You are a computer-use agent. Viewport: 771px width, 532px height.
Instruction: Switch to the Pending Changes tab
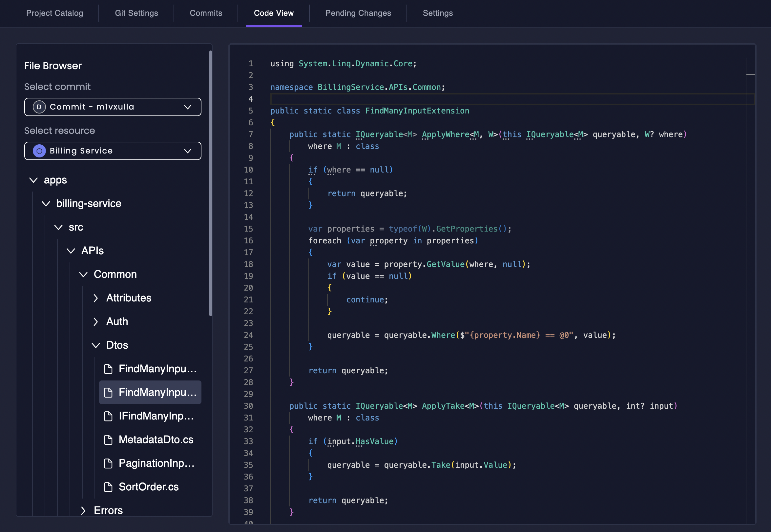358,13
